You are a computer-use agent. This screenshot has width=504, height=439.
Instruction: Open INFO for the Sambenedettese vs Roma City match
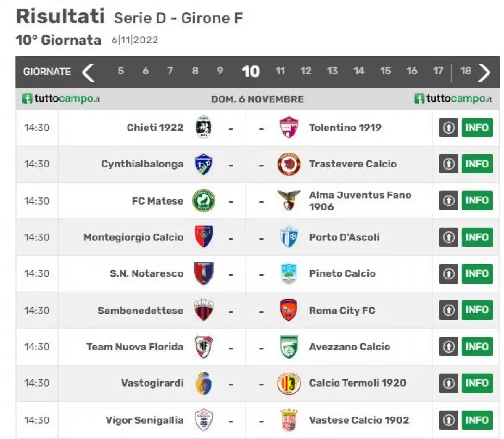click(477, 310)
